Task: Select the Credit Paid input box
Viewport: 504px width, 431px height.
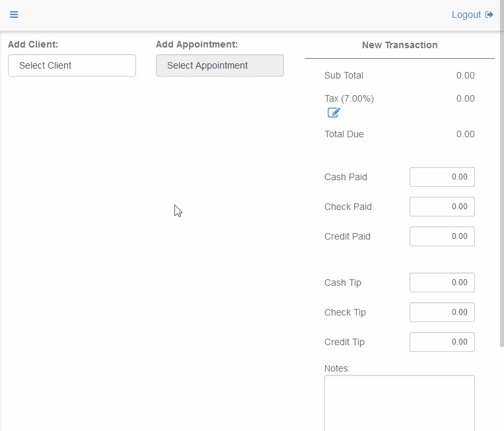Action: coord(442,236)
